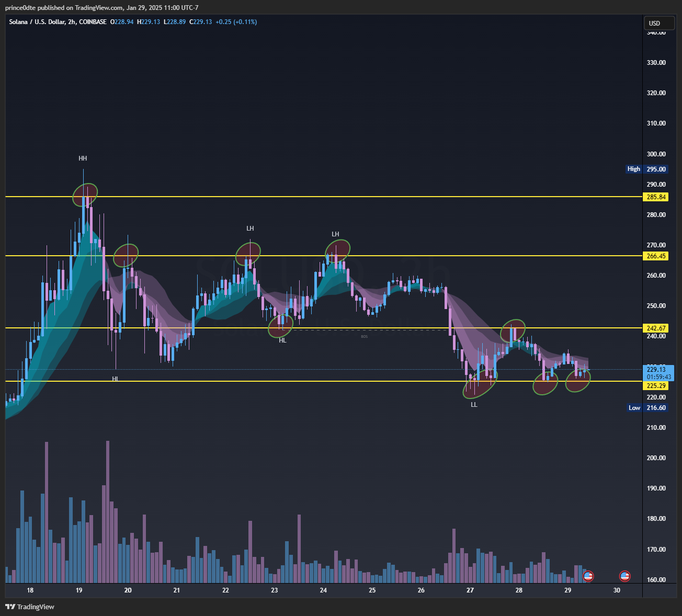Open the US flag event icon between 29 and 30
The image size is (682, 616).
point(588,576)
